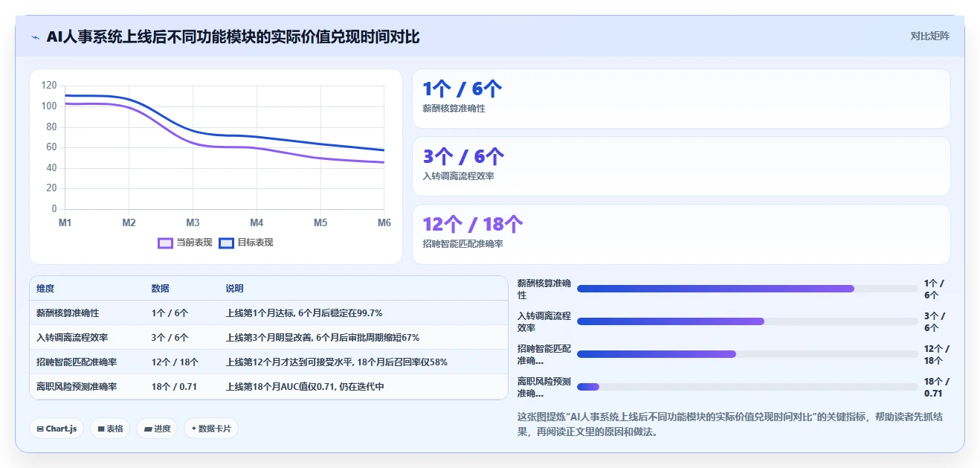Click the 薪酬核算准确性 progress bar

coord(747,289)
